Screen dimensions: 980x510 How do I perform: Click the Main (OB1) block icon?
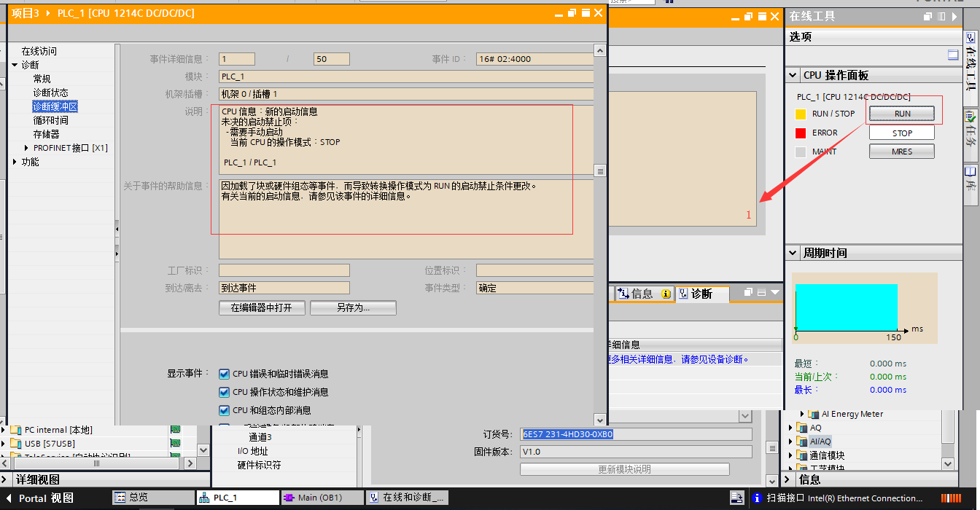coord(289,497)
